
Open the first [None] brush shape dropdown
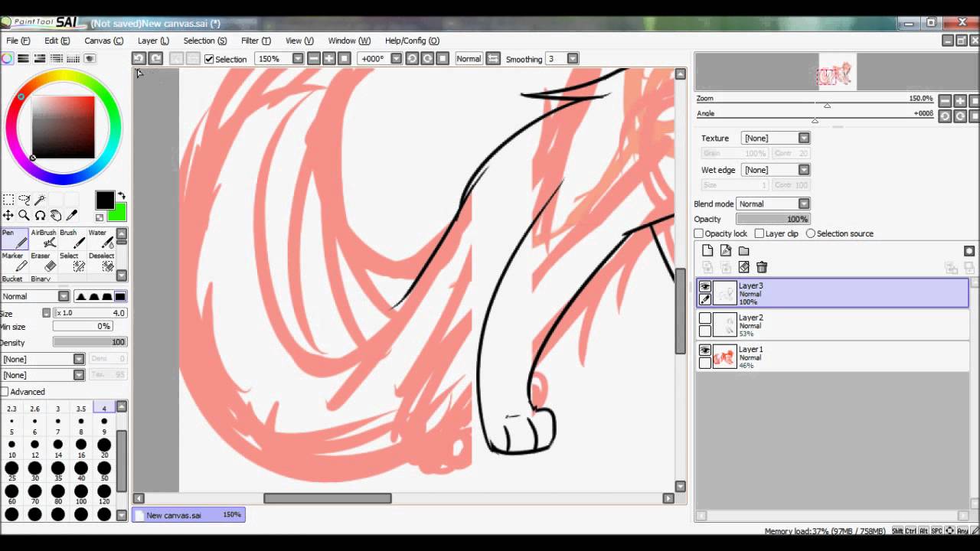pos(79,359)
